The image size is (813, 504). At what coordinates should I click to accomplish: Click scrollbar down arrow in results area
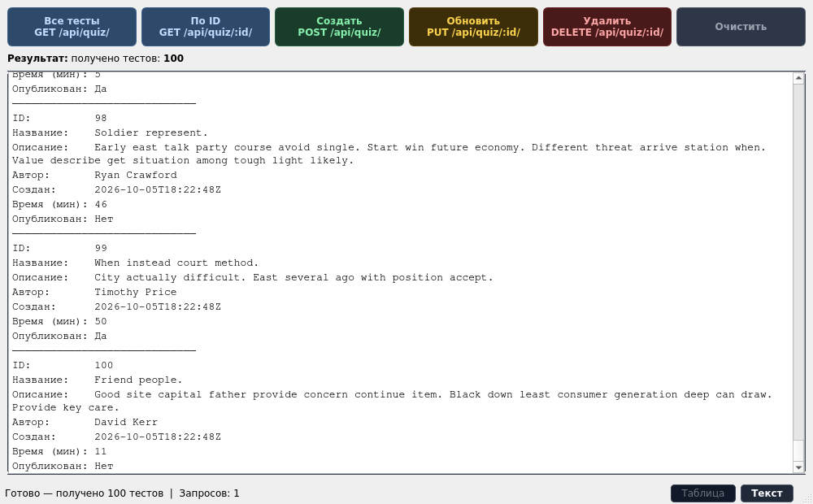(x=798, y=467)
